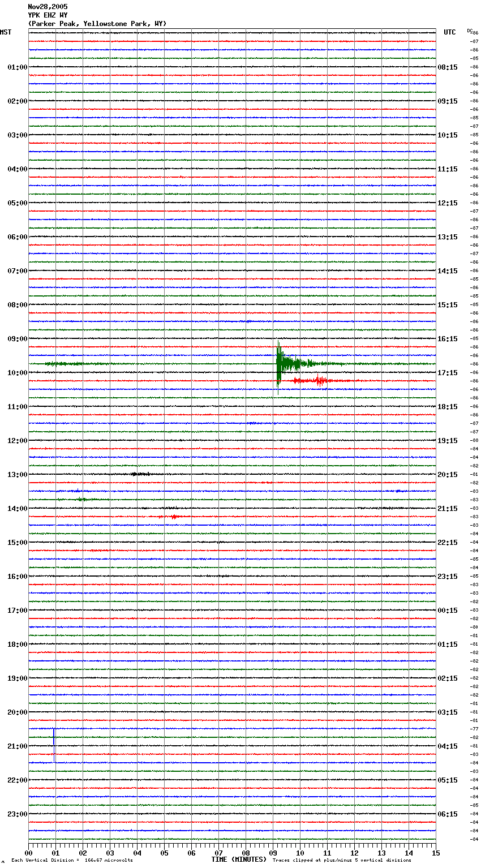Click the 22:15 UTC time label
Image resolution: width=481 pixels, height=868 pixels.
(448, 543)
